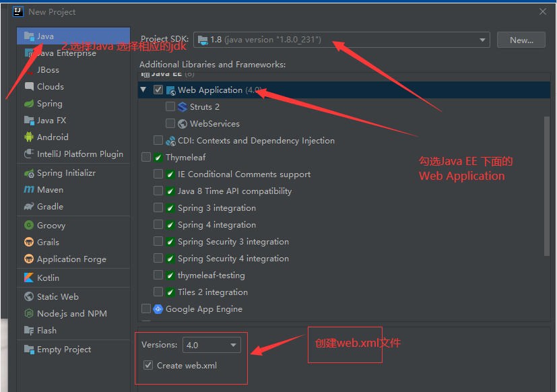557x392 pixels.
Task: Click the IntelliJ Platform Plugin icon
Action: point(29,154)
